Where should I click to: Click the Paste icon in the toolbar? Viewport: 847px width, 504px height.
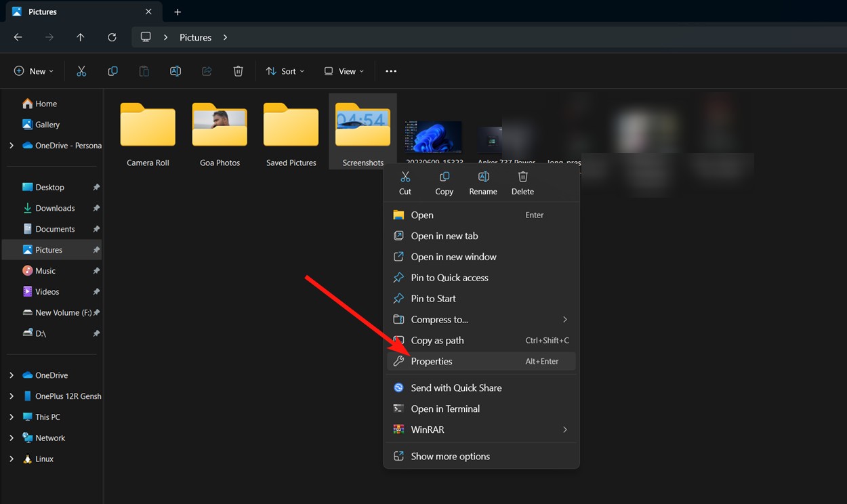pos(144,70)
